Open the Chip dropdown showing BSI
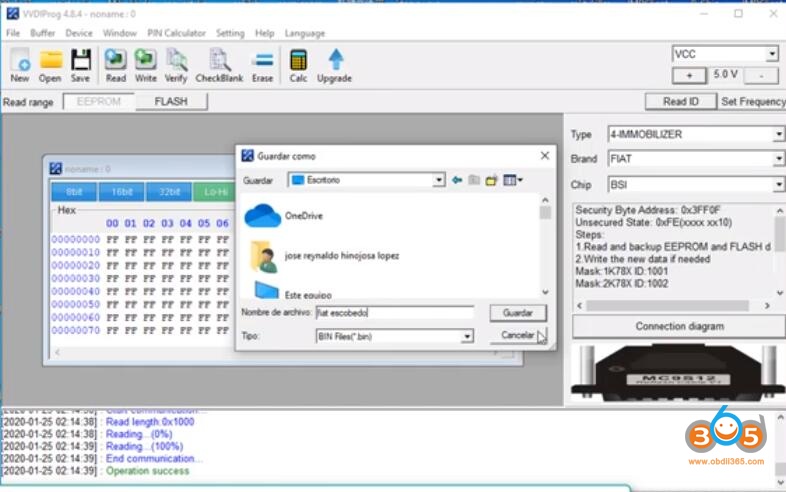 [x=778, y=185]
